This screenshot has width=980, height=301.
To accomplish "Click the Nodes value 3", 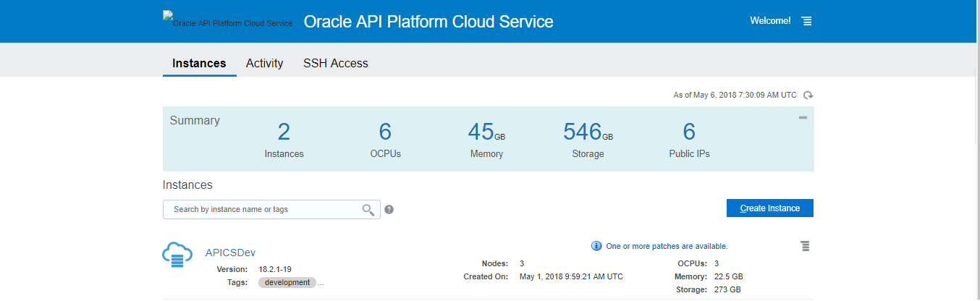I will 522,263.
